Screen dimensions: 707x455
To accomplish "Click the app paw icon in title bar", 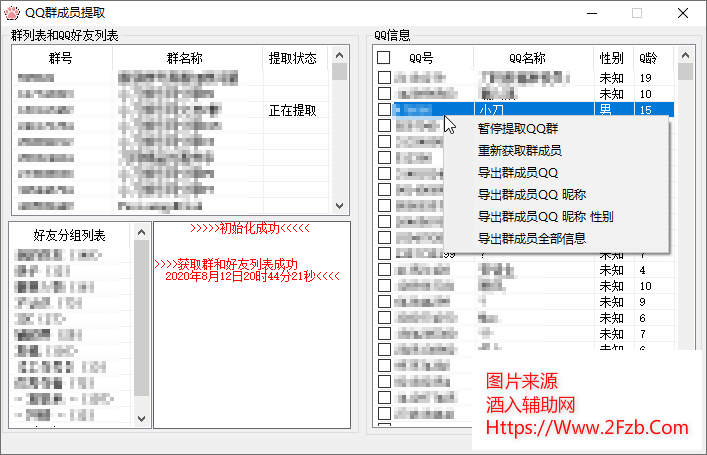I will point(12,13).
